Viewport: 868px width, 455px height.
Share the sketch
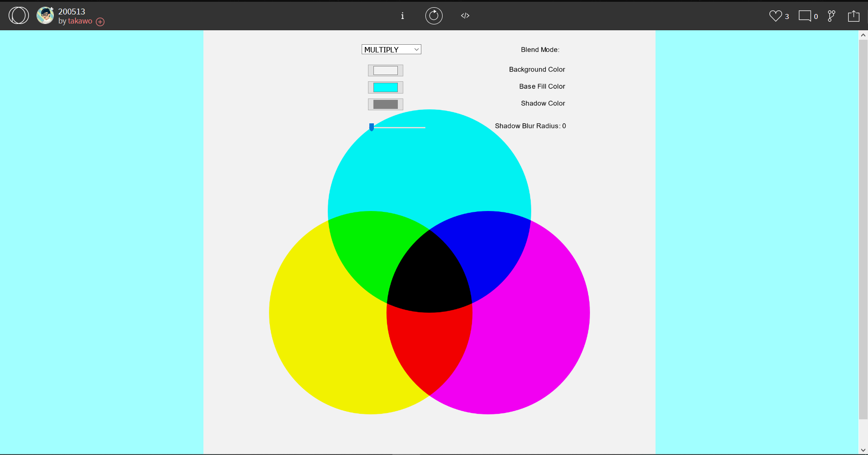pos(854,16)
